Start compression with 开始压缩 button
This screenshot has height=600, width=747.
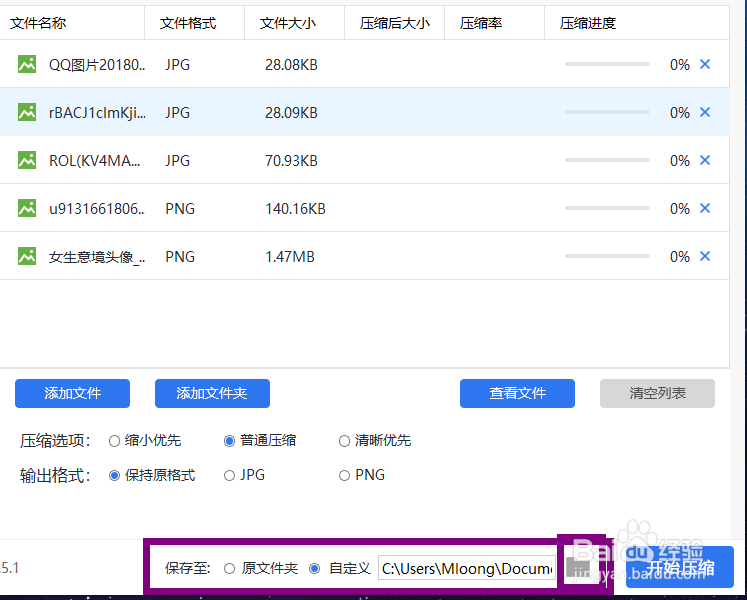(680, 567)
